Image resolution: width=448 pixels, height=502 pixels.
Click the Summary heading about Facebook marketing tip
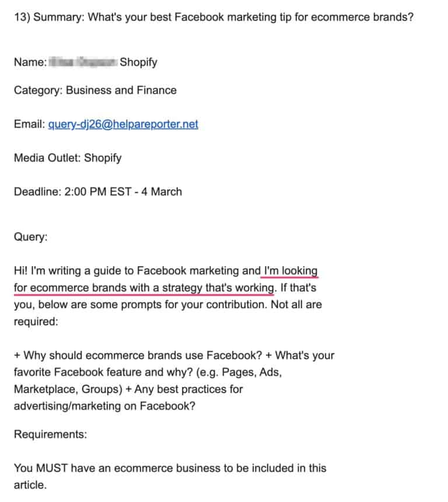coord(213,17)
